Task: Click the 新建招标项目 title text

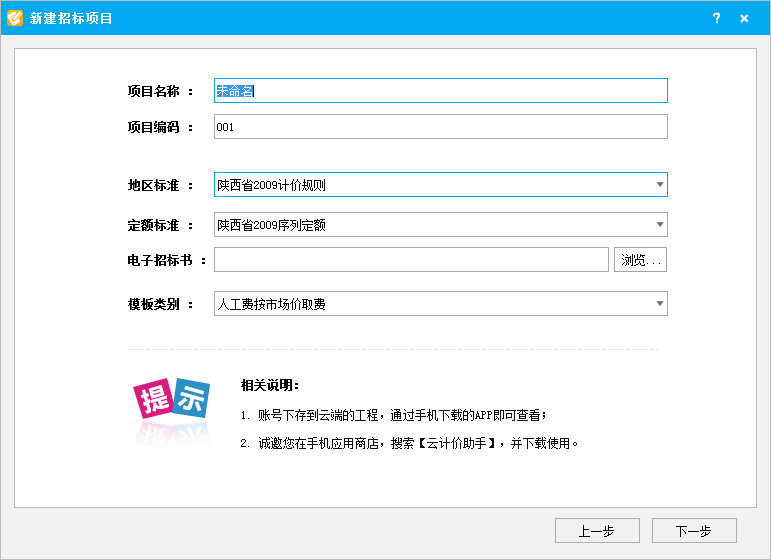Action: [71, 18]
